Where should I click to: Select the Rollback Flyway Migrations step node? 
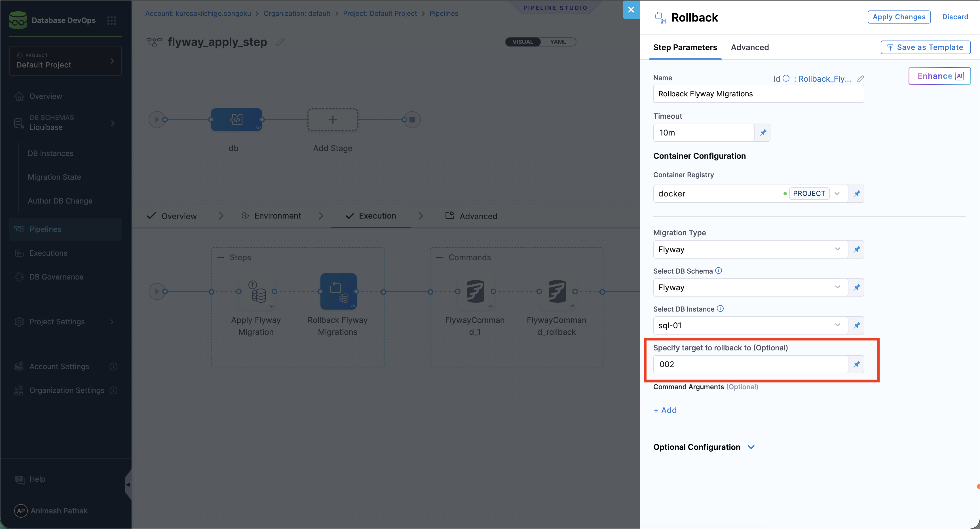[338, 292]
